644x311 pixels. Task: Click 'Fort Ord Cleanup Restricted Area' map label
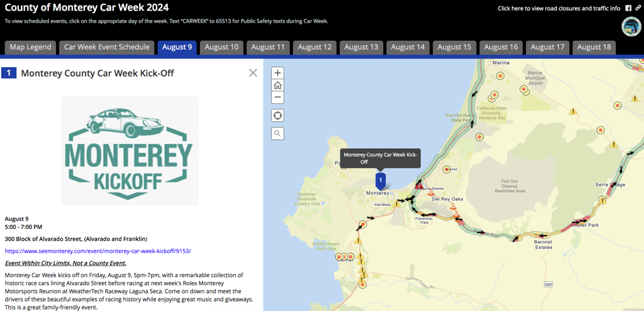(511, 186)
